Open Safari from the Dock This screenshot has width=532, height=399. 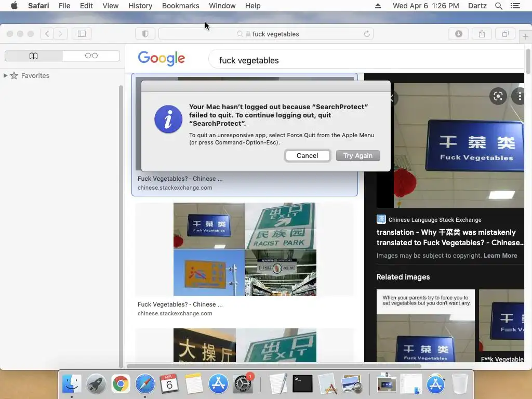point(145,384)
